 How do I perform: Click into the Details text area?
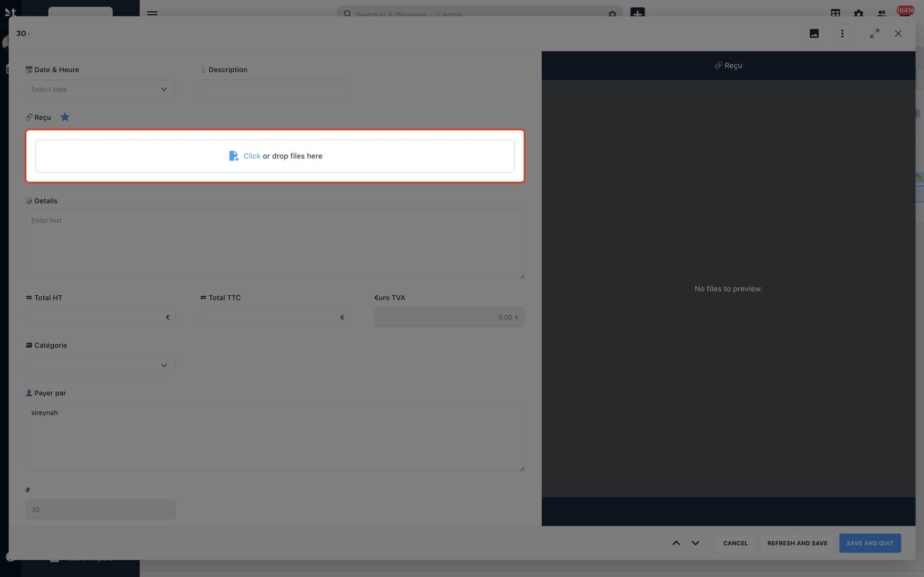[x=274, y=244]
